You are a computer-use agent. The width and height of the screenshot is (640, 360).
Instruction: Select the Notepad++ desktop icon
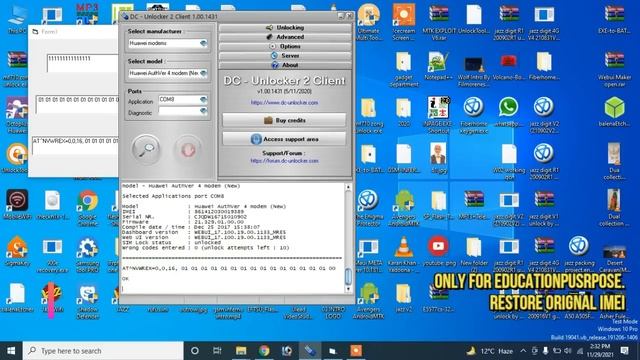(x=439, y=66)
